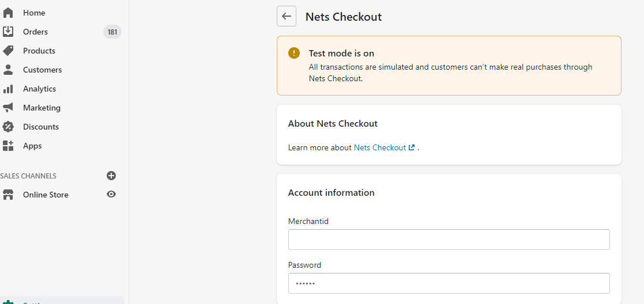Click the Apps grid icon
The height and width of the screenshot is (304, 644).
click(x=8, y=146)
